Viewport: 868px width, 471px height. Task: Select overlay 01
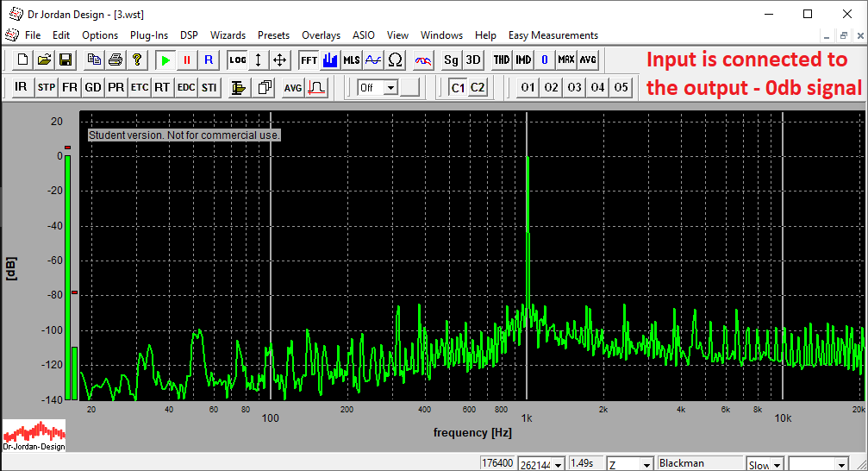528,87
